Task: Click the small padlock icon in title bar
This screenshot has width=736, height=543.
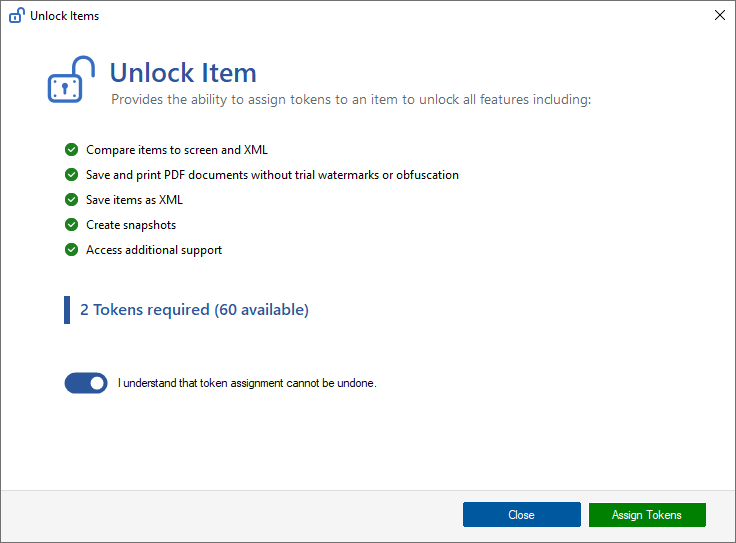Action: point(17,15)
